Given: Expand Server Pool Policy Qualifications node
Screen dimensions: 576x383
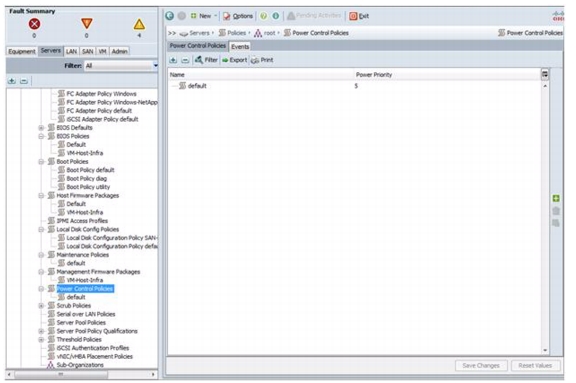Looking at the screenshot, I should [x=41, y=331].
